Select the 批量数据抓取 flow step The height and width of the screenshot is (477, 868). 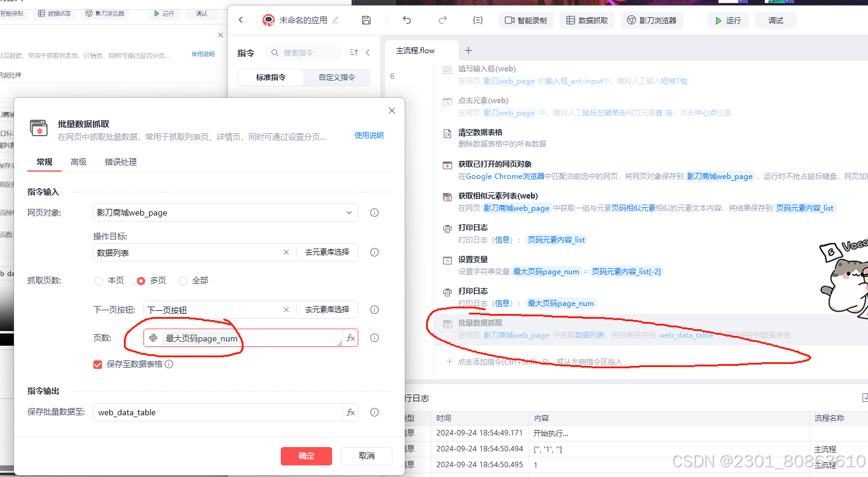coord(650,329)
